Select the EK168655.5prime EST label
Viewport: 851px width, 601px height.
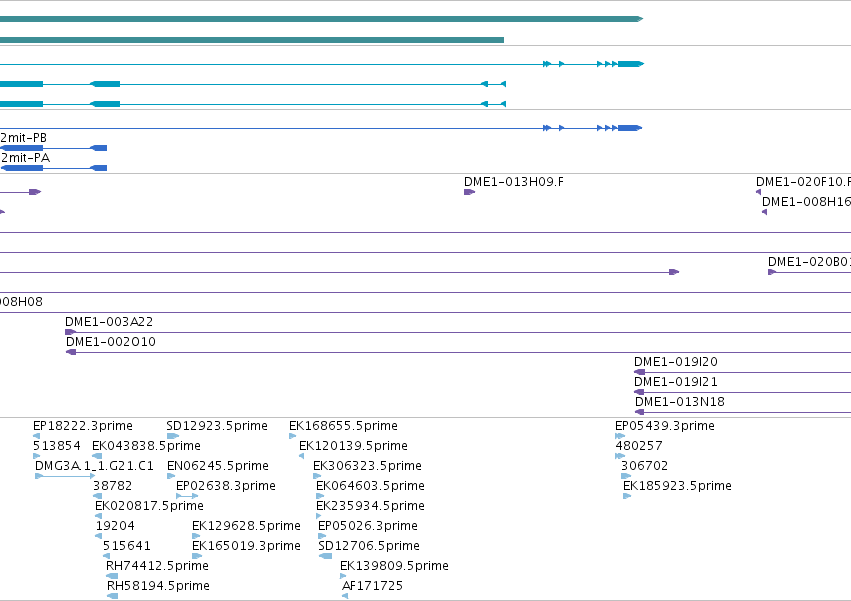click(x=344, y=426)
